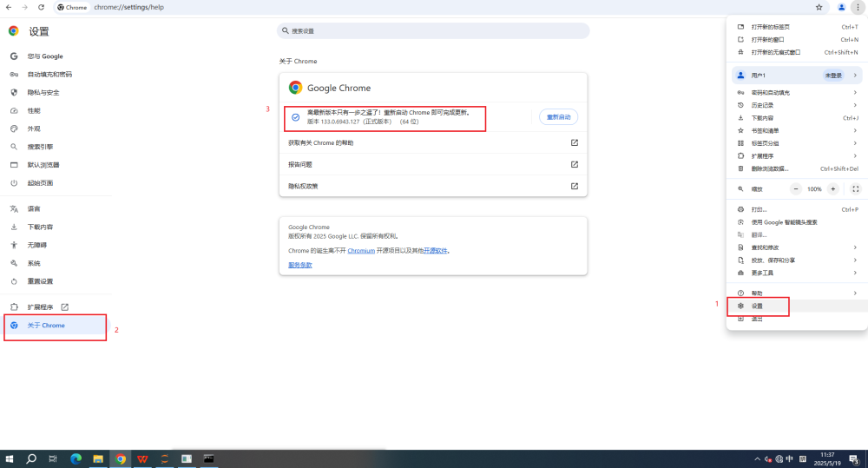Click the browser forward arrow
This screenshot has height=468, width=868.
(25, 7)
